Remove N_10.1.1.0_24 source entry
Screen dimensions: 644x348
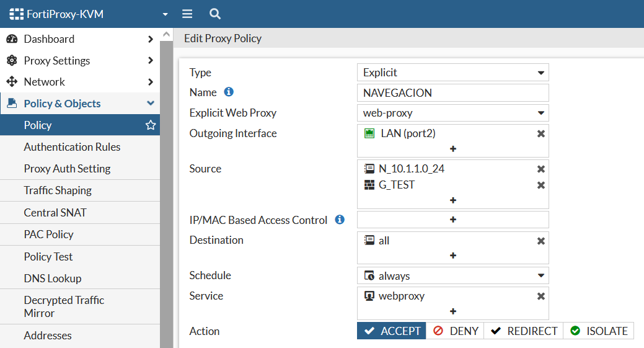(540, 169)
